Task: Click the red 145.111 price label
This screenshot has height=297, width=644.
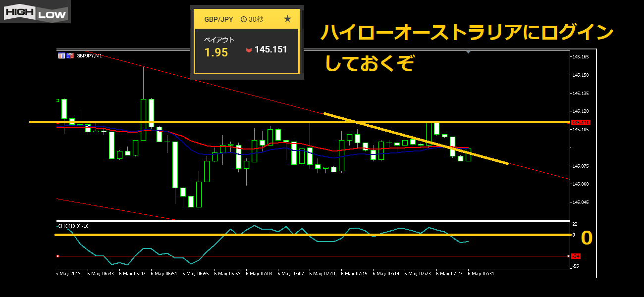Action: pyautogui.click(x=579, y=122)
